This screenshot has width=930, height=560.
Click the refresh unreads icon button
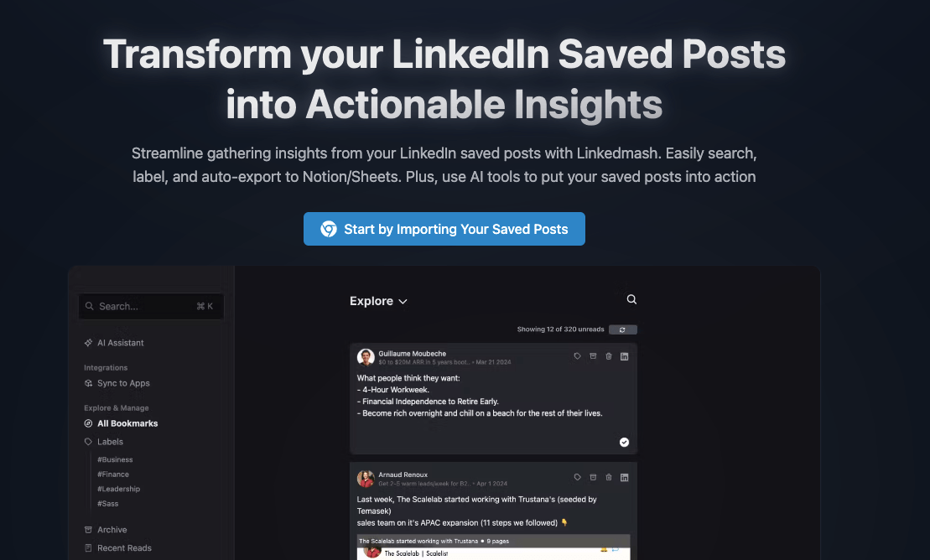point(622,329)
